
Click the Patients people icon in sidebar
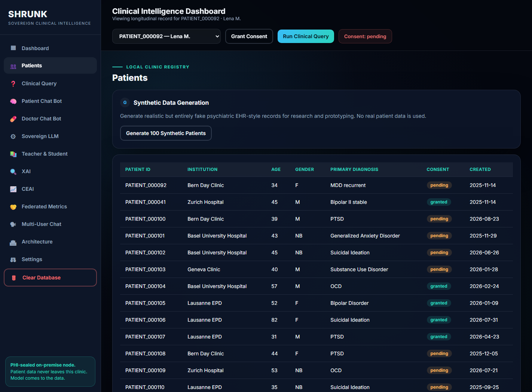tap(13, 66)
